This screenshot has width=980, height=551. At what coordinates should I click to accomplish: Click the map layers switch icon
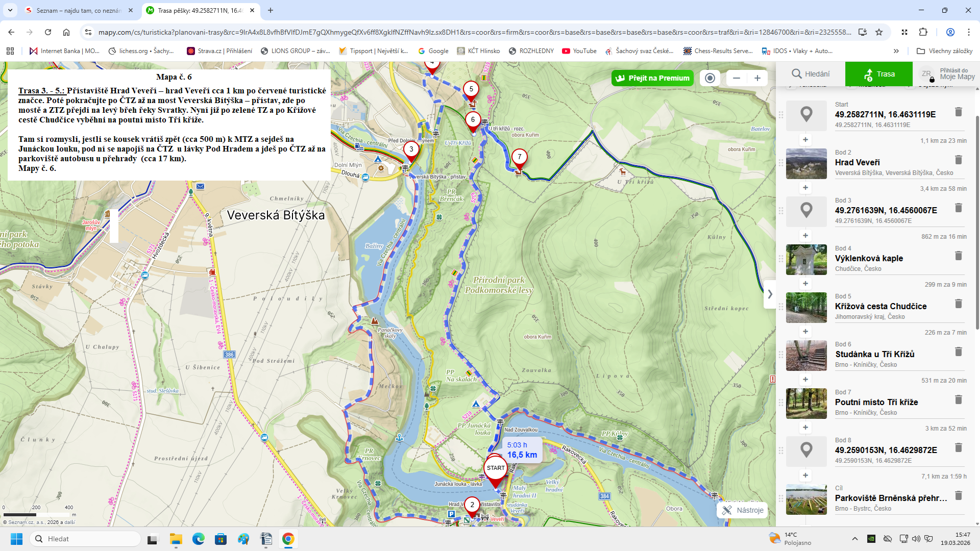click(x=709, y=78)
